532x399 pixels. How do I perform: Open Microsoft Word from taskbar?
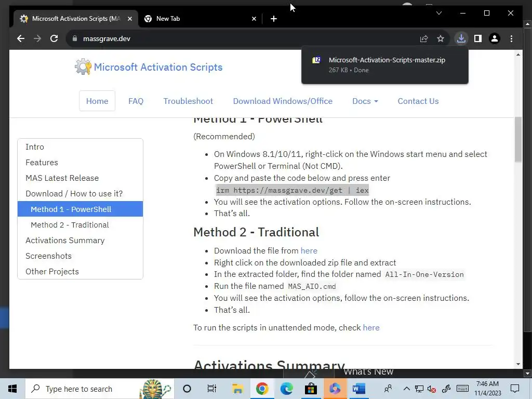359,389
